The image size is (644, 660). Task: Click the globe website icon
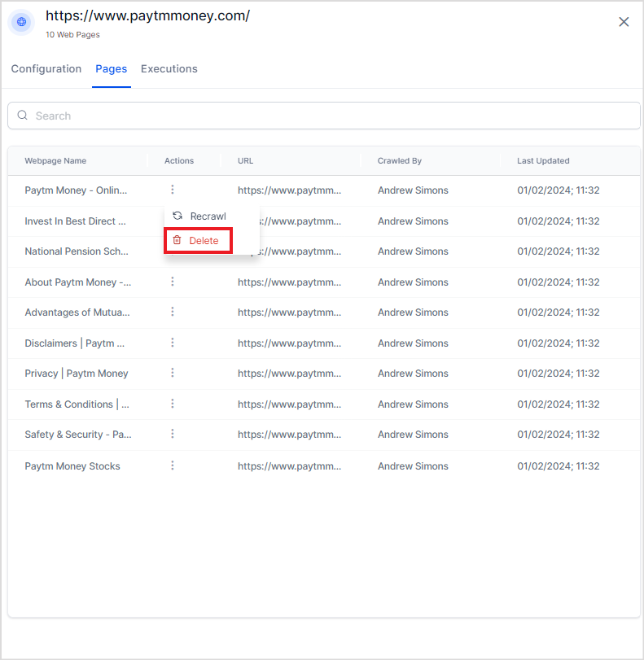tap(22, 22)
